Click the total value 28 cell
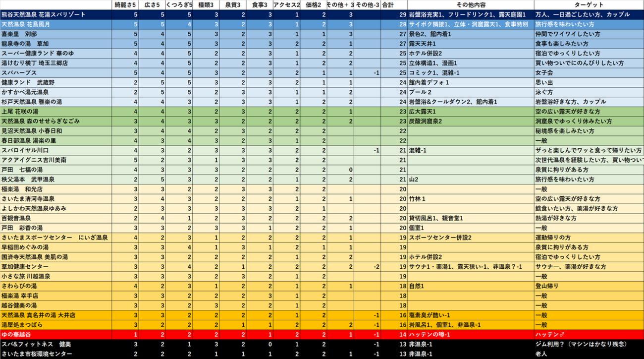 click(394, 24)
